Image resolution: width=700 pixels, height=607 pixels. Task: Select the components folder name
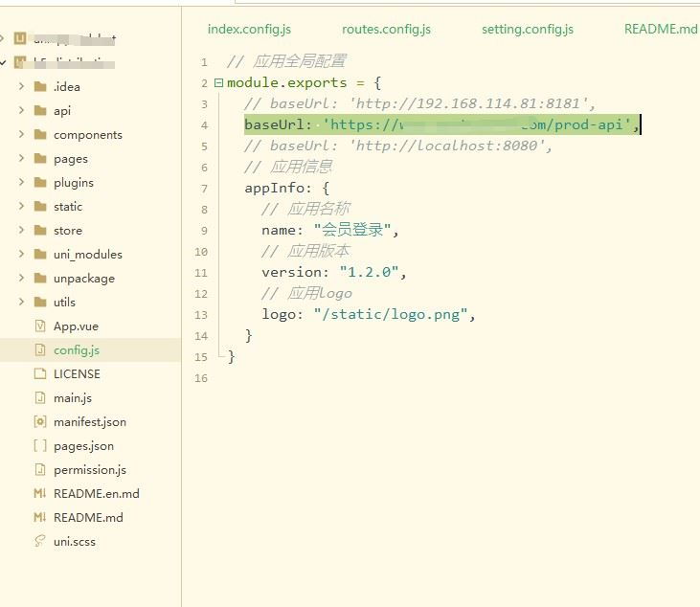(88, 135)
